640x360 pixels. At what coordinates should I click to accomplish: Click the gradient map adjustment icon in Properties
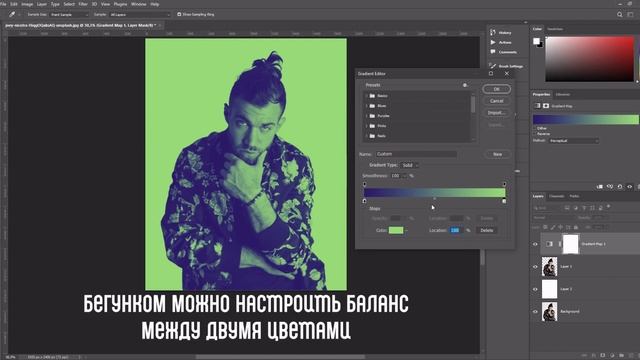[538, 106]
